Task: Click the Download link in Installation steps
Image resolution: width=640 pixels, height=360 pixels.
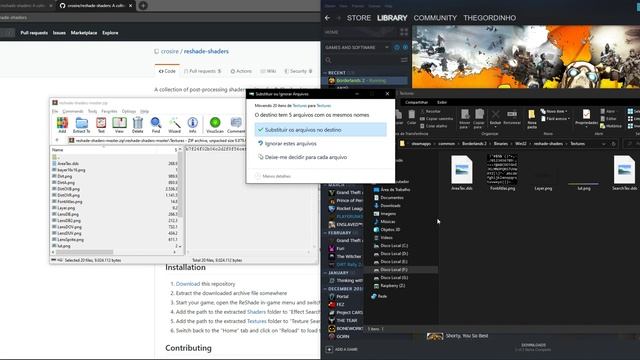Action: click(188, 284)
